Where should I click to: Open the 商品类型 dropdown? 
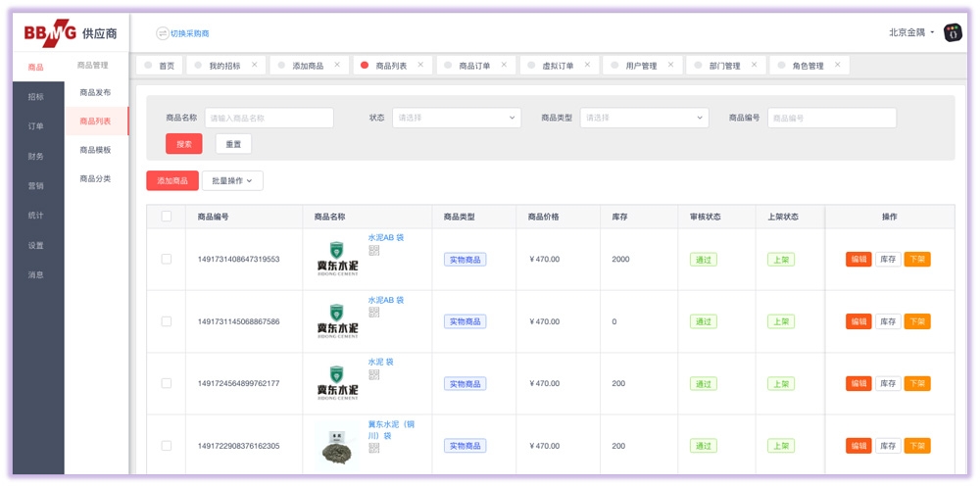[645, 118]
